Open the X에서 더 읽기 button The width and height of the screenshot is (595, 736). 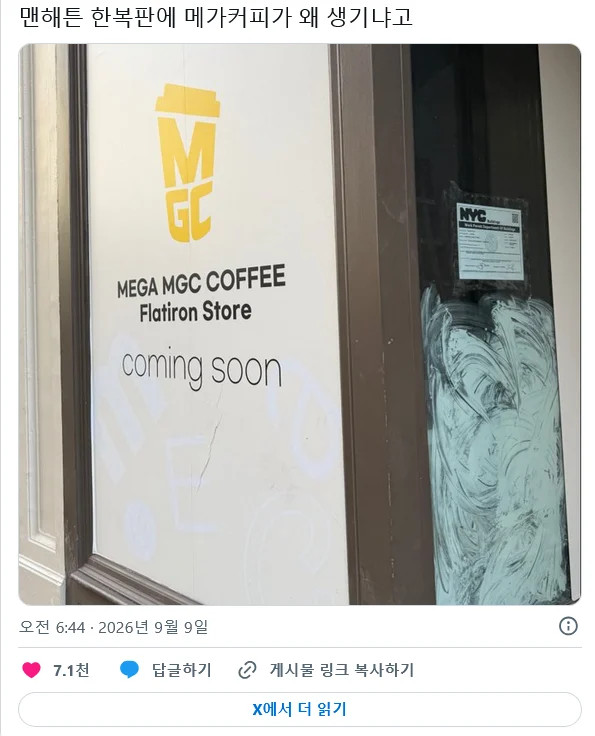click(x=299, y=709)
